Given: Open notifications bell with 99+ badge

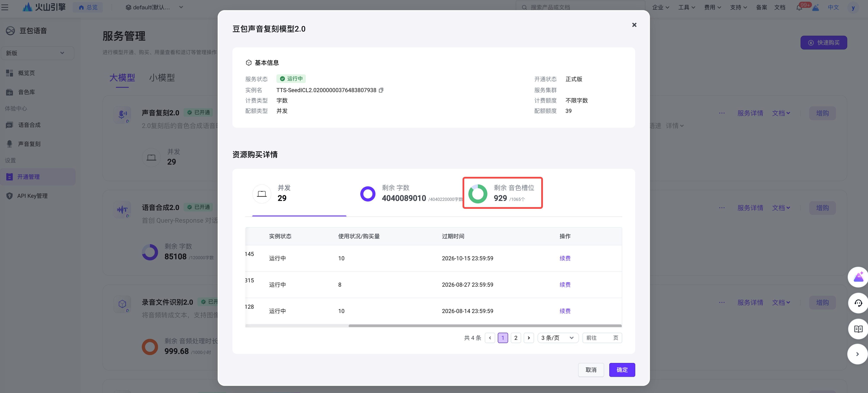Looking at the screenshot, I should click(x=799, y=7).
